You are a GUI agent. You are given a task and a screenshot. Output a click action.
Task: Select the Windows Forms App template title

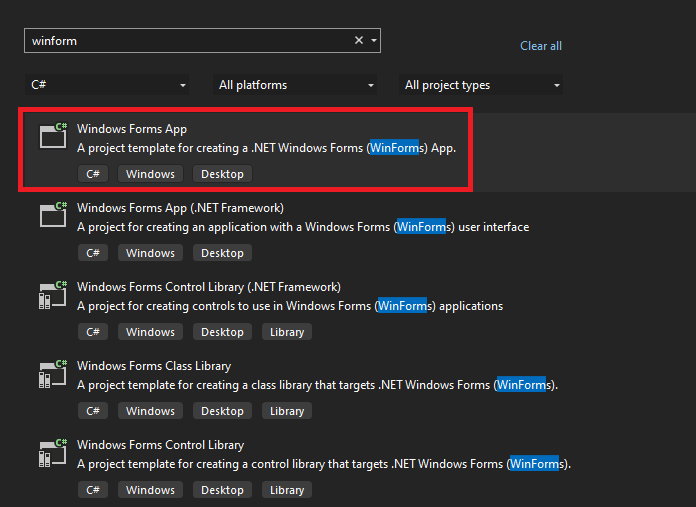tap(132, 129)
